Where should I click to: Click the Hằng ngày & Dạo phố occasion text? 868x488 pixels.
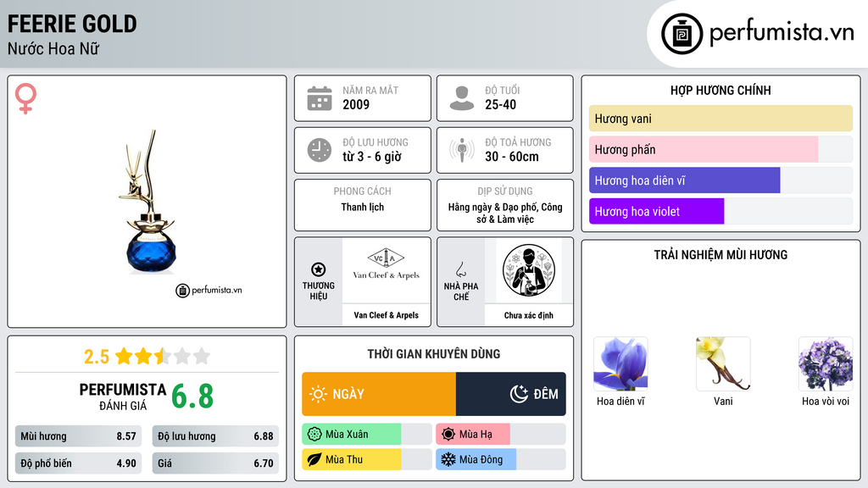[505, 213]
